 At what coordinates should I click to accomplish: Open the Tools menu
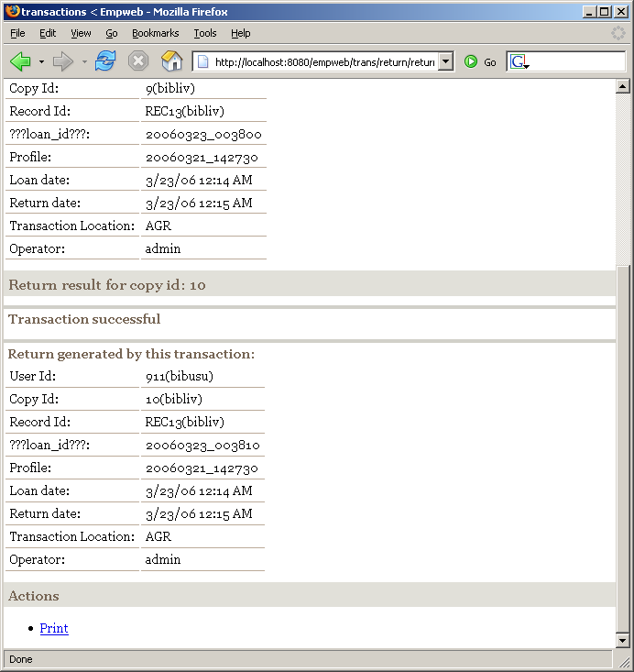(x=205, y=33)
